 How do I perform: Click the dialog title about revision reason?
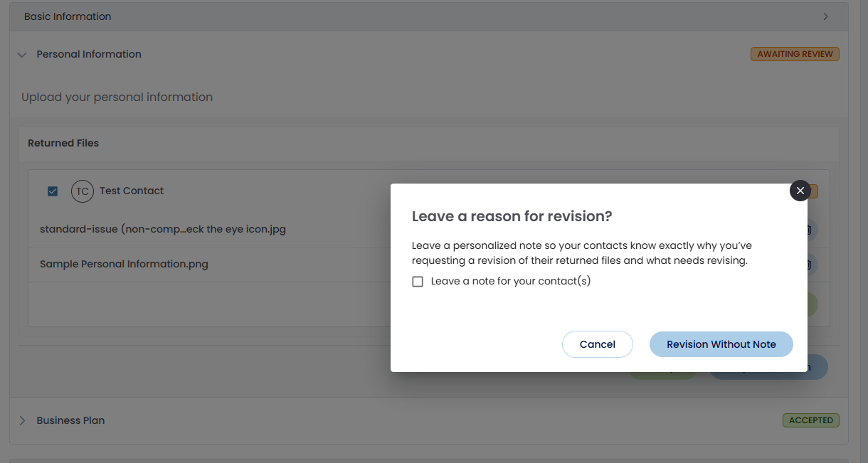[x=512, y=216]
